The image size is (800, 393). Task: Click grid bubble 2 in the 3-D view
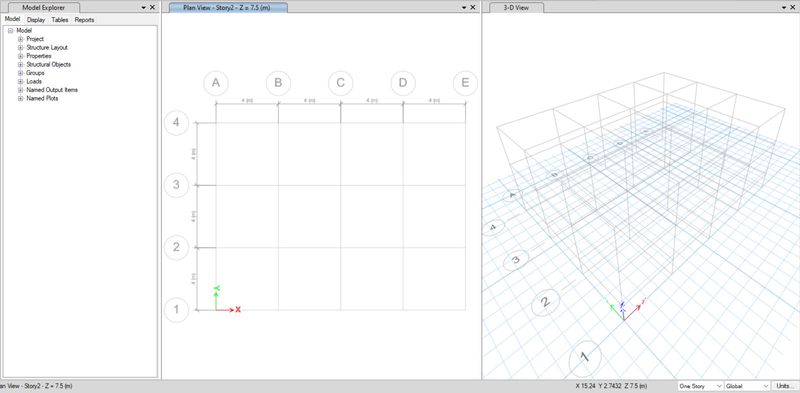coord(545,303)
